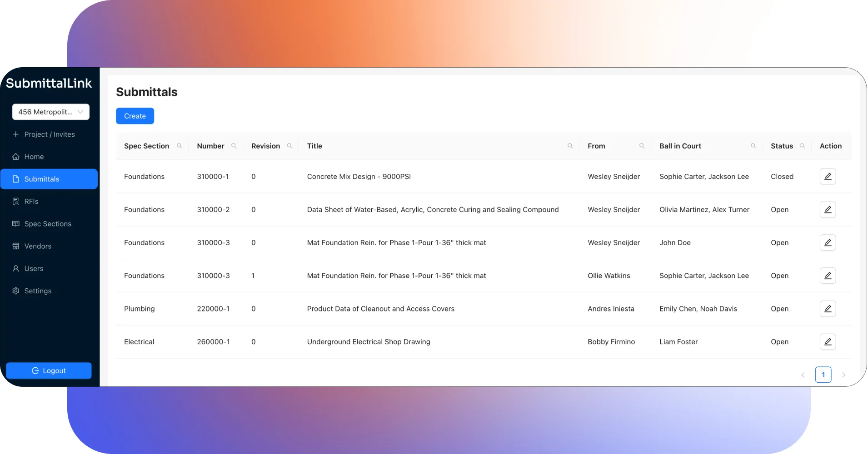
Task: Open Users in sidebar
Action: tap(49, 269)
